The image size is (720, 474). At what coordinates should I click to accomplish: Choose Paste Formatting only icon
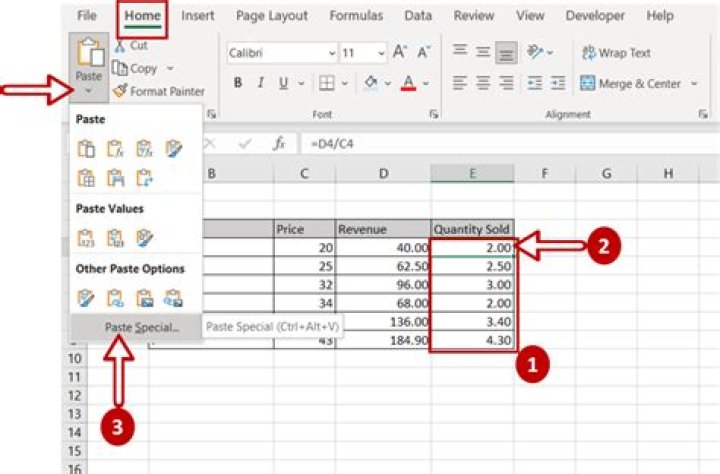click(x=86, y=298)
